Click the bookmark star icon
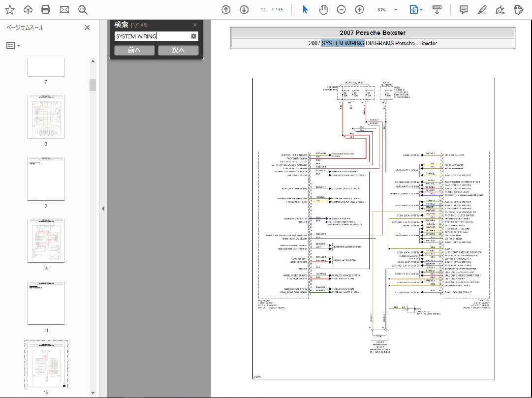The width and height of the screenshot is (532, 398). (x=10, y=9)
